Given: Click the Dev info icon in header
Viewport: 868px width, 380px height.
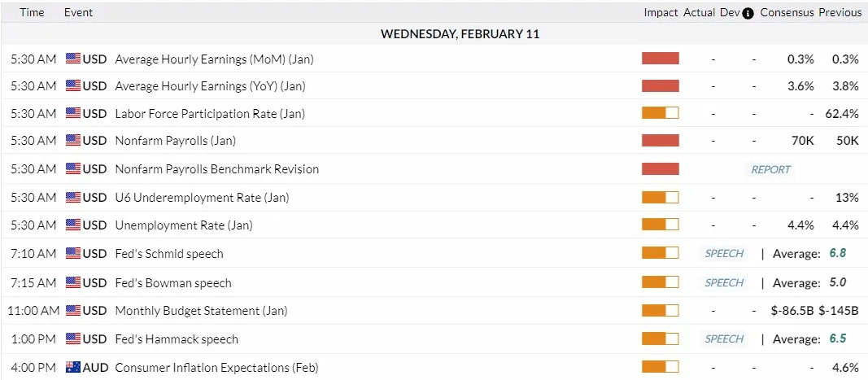Looking at the screenshot, I should tap(748, 13).
